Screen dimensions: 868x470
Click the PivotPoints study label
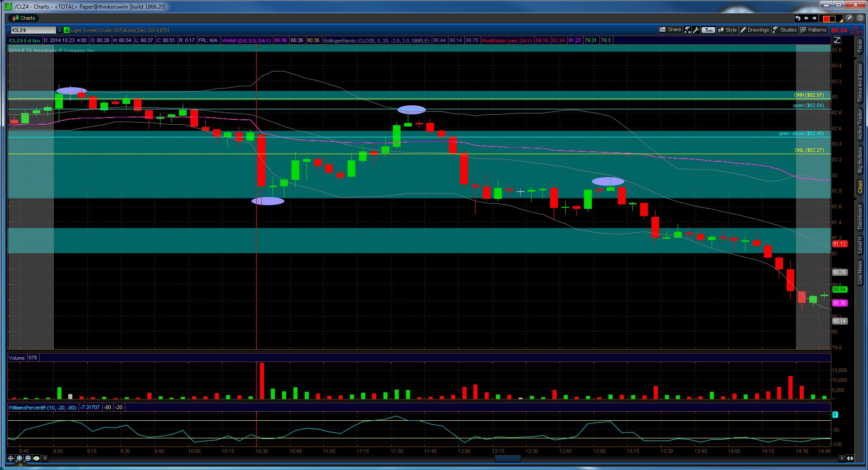(507, 41)
